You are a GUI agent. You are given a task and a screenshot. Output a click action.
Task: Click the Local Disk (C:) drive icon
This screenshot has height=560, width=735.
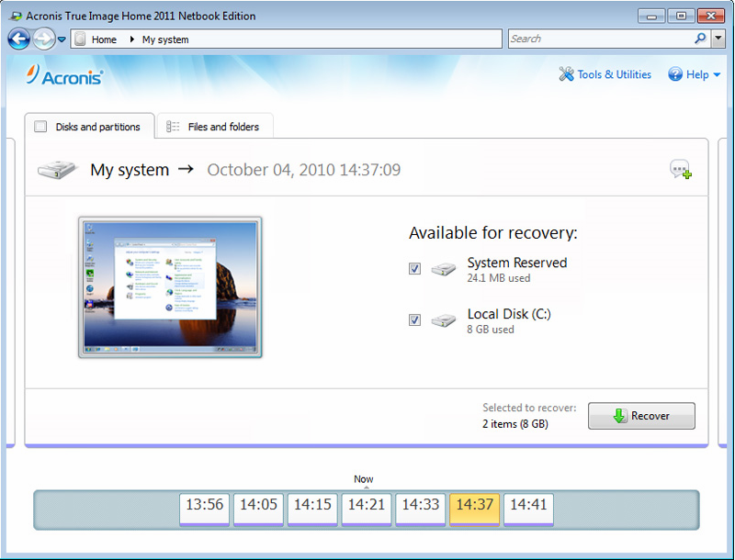[x=444, y=320]
